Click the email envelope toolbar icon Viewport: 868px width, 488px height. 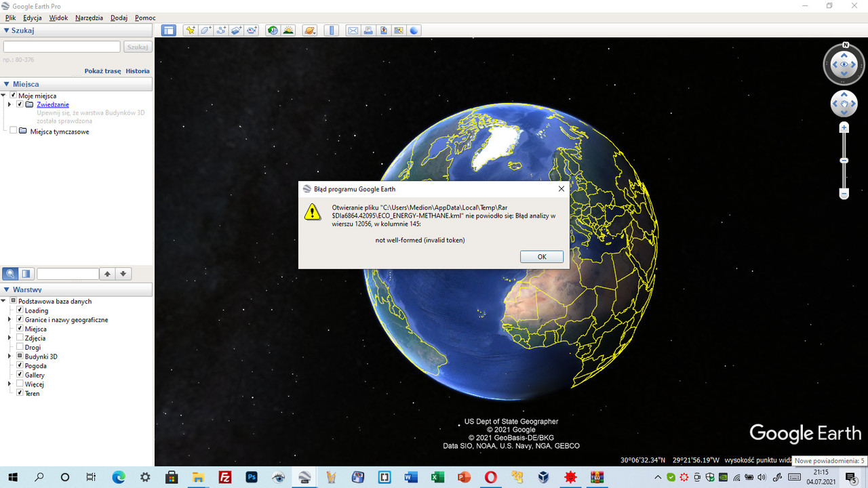tap(353, 30)
